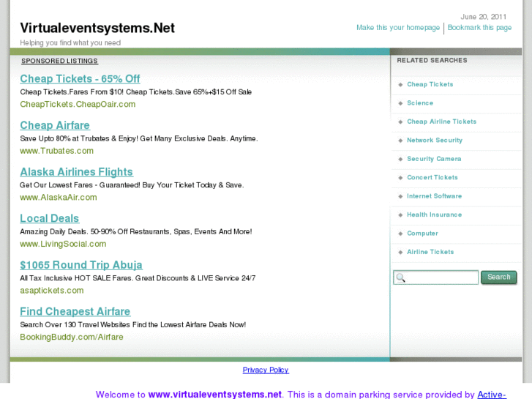The image size is (532, 399).
Task: Click bullet icon beside Computer
Action: (x=400, y=234)
